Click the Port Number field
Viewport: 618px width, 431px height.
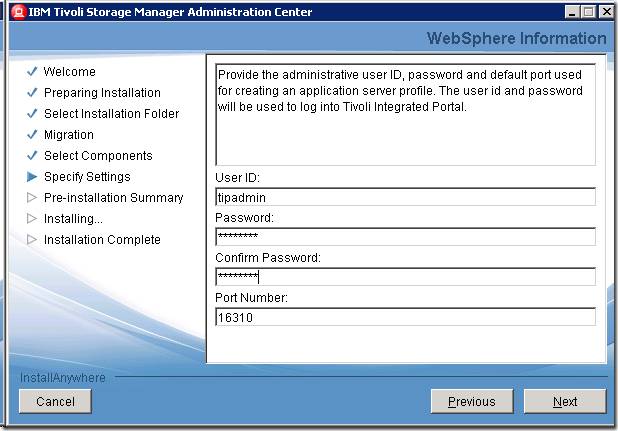(405, 317)
